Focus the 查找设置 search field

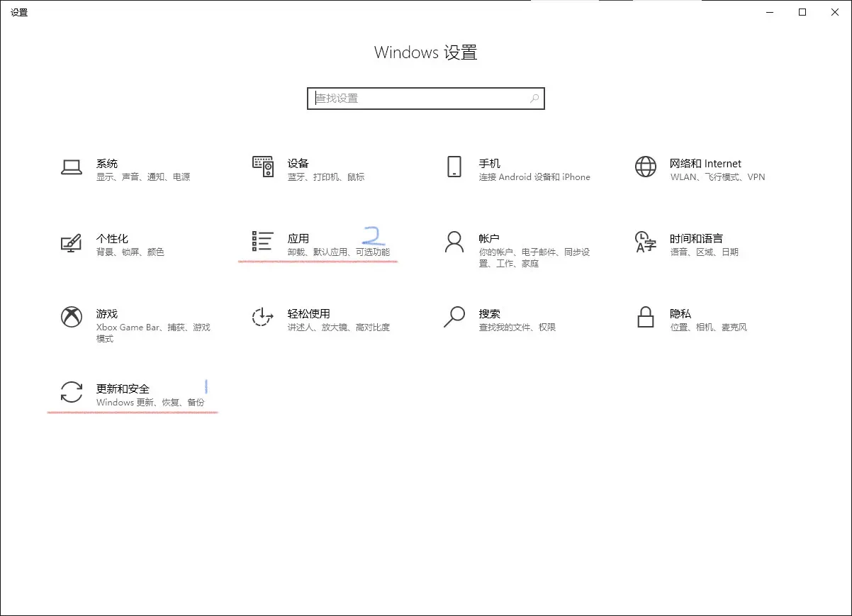click(426, 99)
